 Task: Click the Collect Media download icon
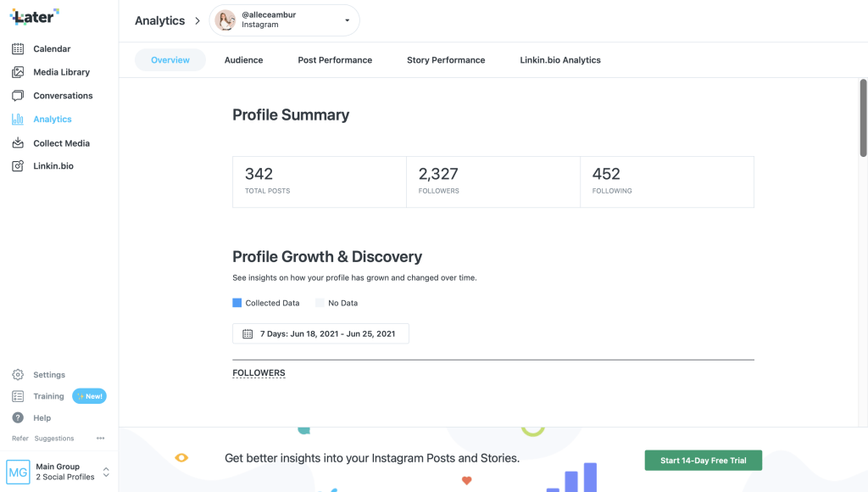click(18, 143)
